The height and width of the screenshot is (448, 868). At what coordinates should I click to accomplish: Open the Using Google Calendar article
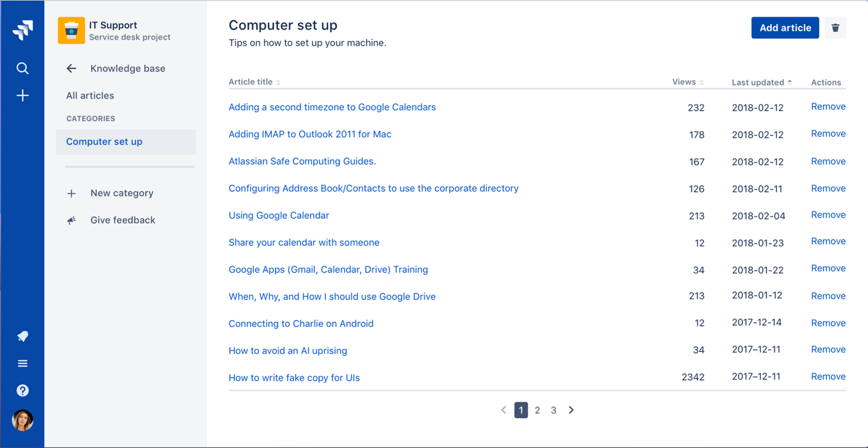[x=279, y=215]
